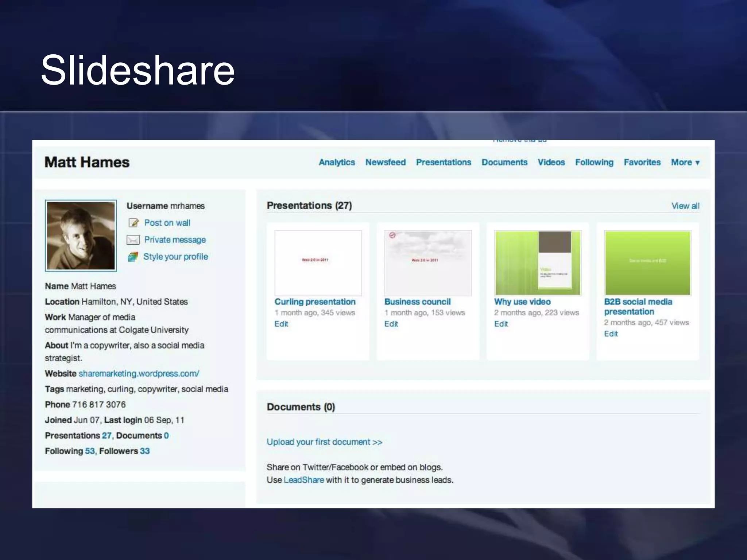
Task: Click the Post on wall link
Action: click(167, 223)
